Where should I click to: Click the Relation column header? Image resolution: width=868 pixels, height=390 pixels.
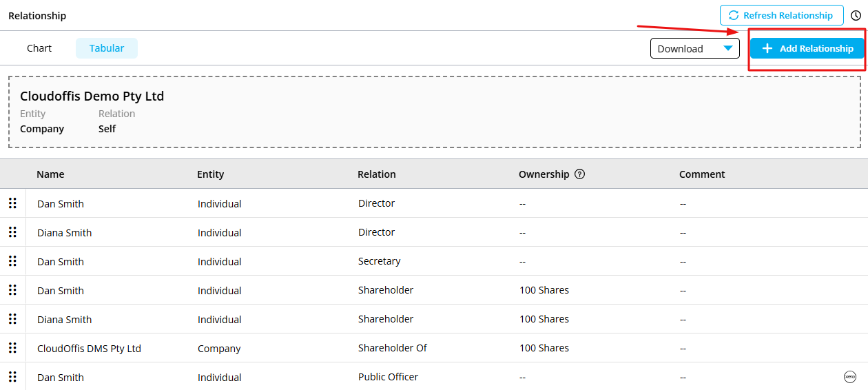(376, 174)
